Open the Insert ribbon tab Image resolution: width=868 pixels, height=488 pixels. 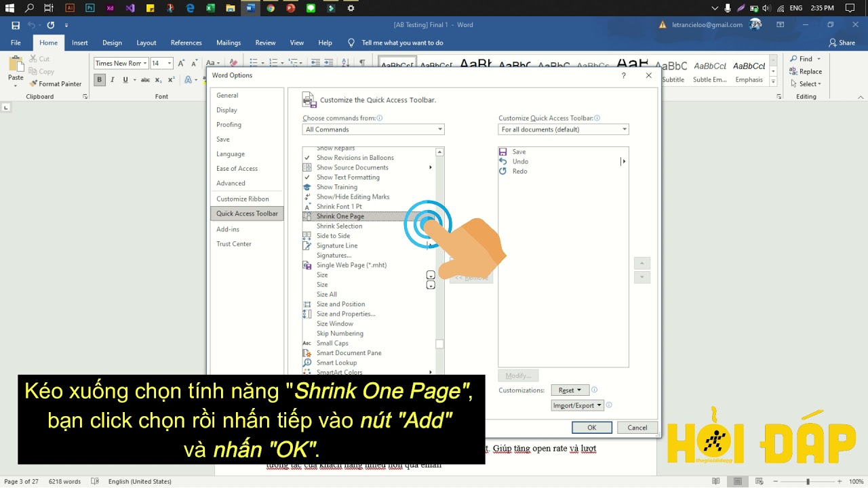click(80, 43)
